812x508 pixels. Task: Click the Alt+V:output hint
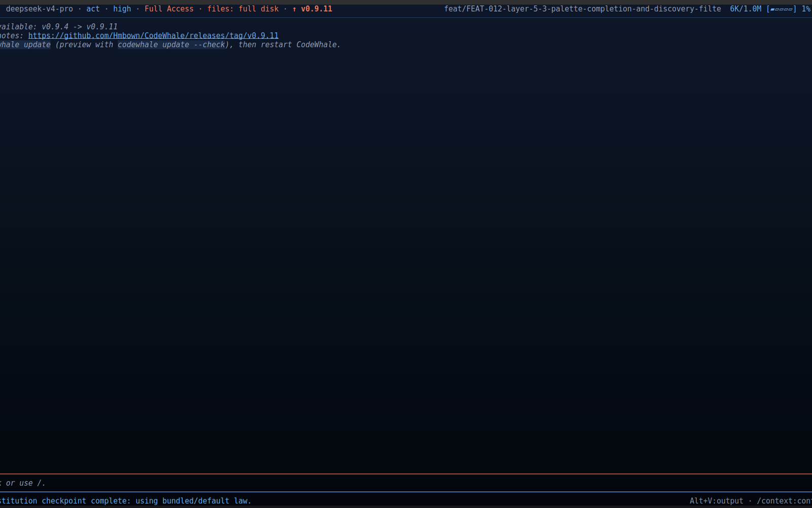(x=717, y=501)
